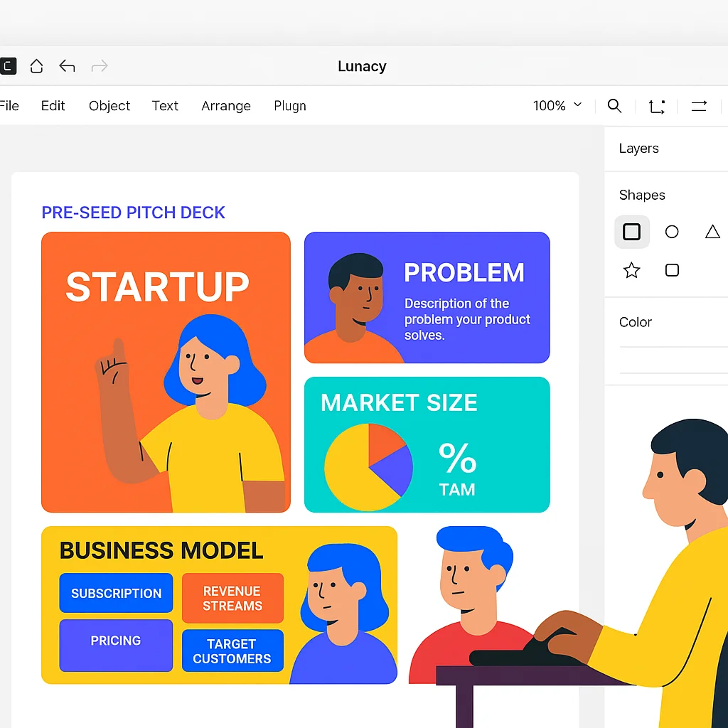Open the Edit menu

[x=53, y=105]
